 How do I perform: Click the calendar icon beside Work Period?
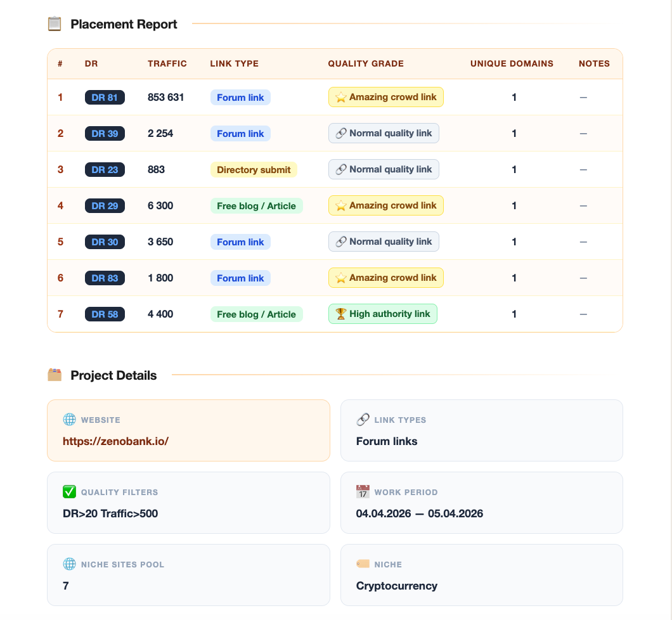tap(363, 492)
